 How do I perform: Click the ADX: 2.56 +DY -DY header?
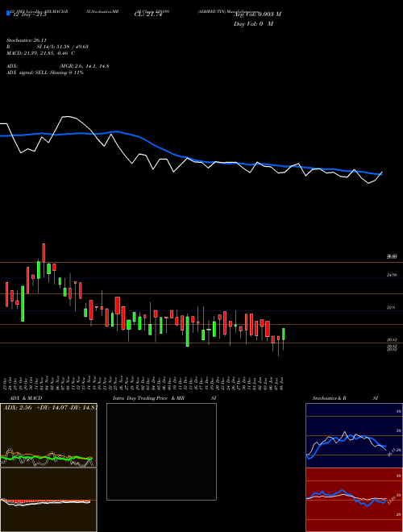click(50, 407)
